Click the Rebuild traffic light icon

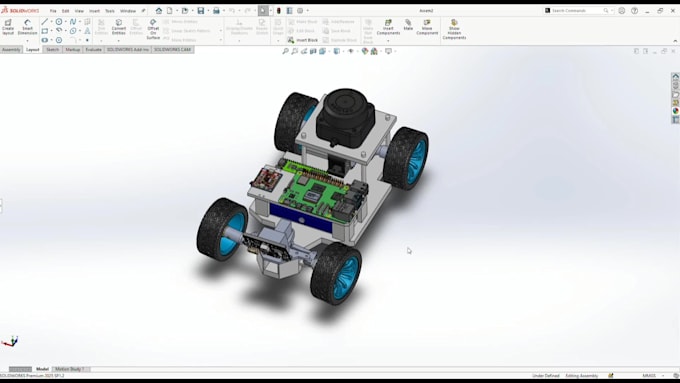(279, 10)
